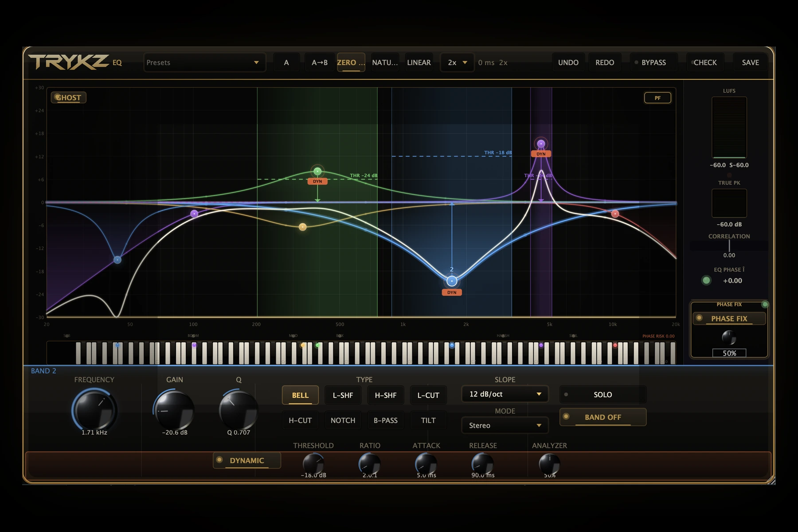Image resolution: width=798 pixels, height=532 pixels.
Task: Click the DYN tag under blue band 2
Action: pos(452,292)
